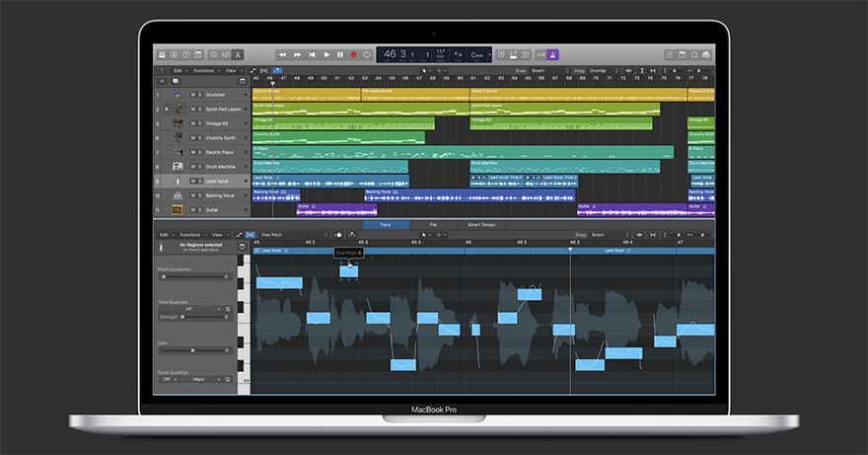Pause playback

tap(340, 55)
